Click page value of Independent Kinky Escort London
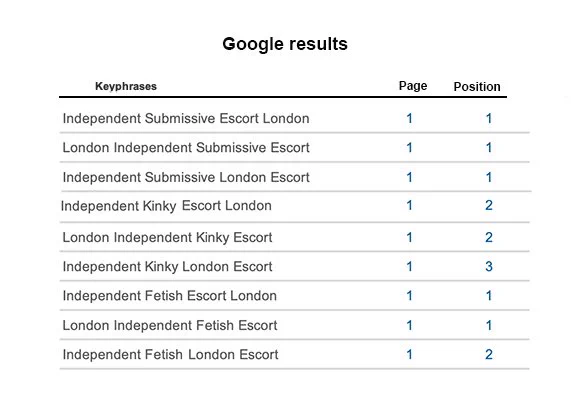The width and height of the screenshot is (571, 400). [409, 205]
